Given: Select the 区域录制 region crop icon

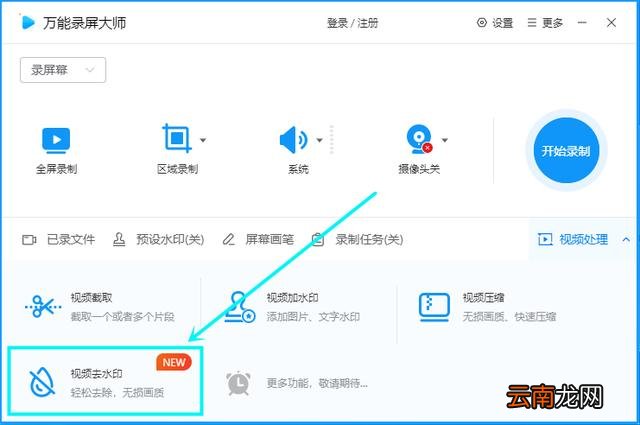Looking at the screenshot, I should point(177,138).
